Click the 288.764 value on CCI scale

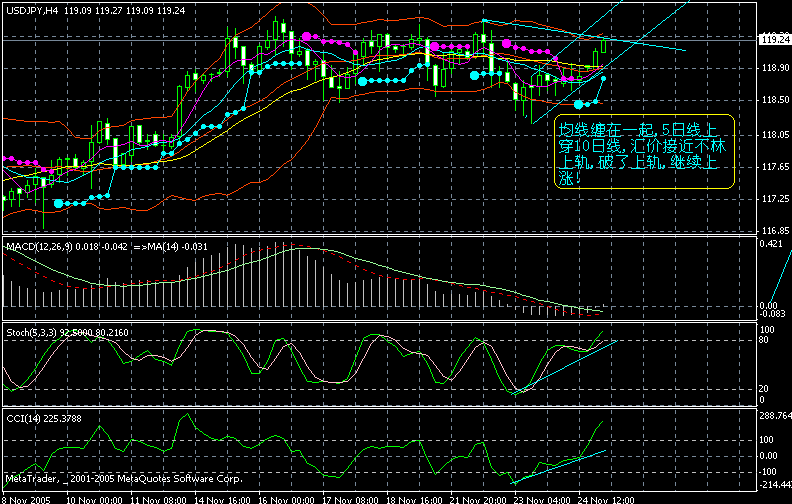tap(775, 416)
